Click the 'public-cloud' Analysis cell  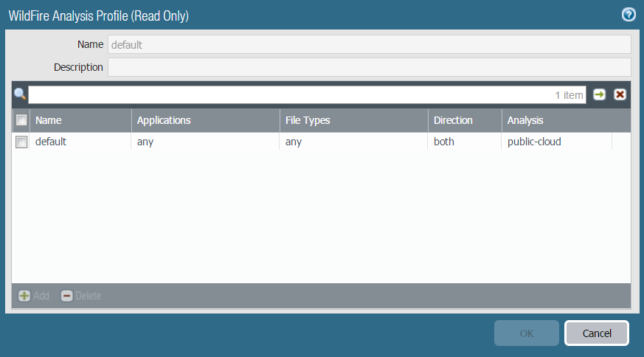(x=556, y=142)
